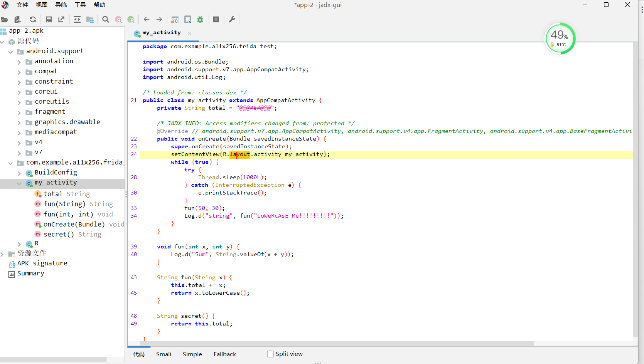
Task: Click the quark engine toolbar icon
Action: (x=188, y=20)
